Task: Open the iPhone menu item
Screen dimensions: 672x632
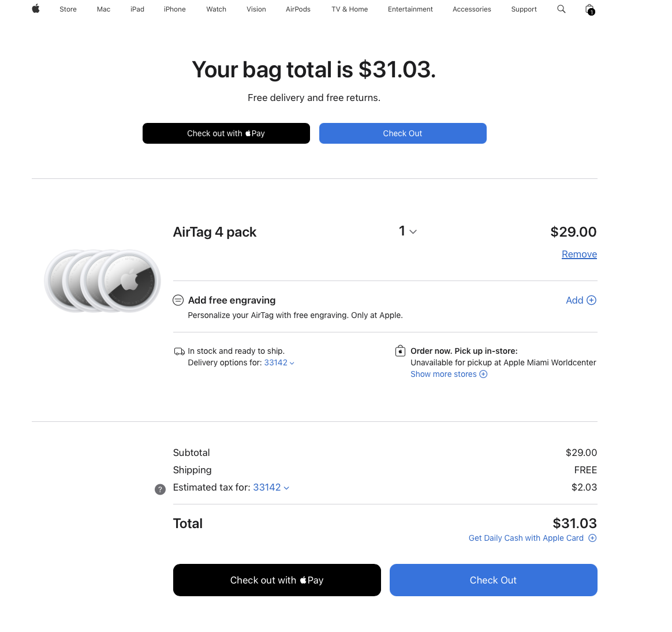Action: click(x=174, y=9)
